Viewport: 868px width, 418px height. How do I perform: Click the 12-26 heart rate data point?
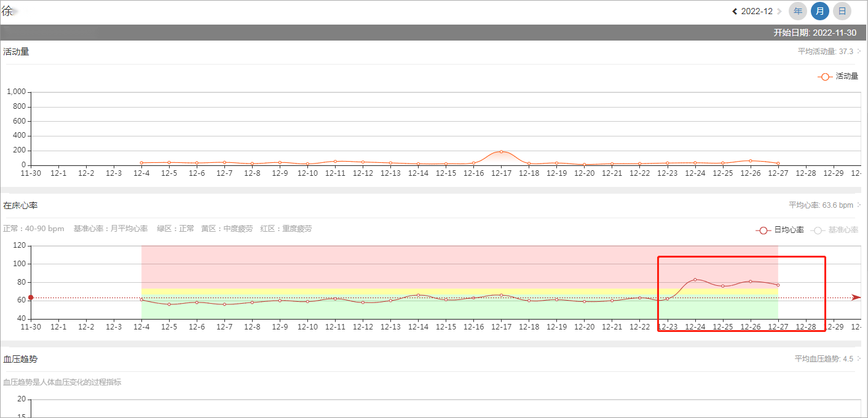[751, 282]
